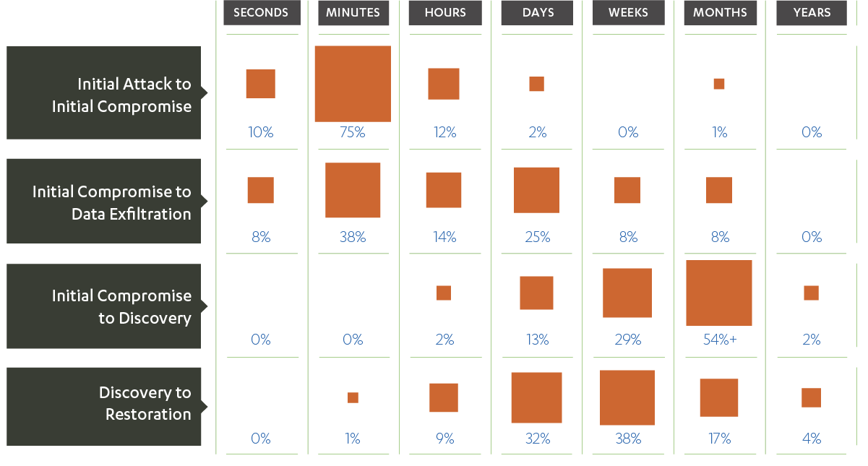Select the 29% value in the WEEKS column
Viewport: 868px width, 466px height.
[628, 340]
